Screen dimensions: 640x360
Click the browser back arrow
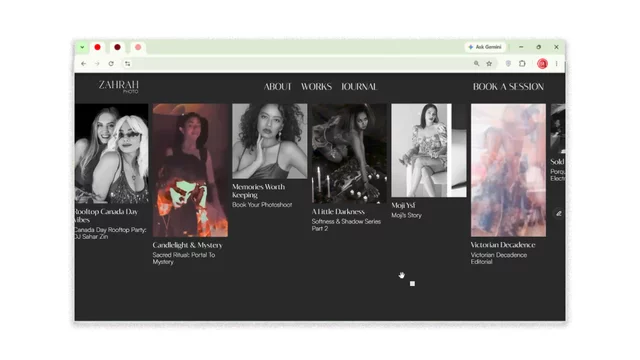(x=83, y=64)
